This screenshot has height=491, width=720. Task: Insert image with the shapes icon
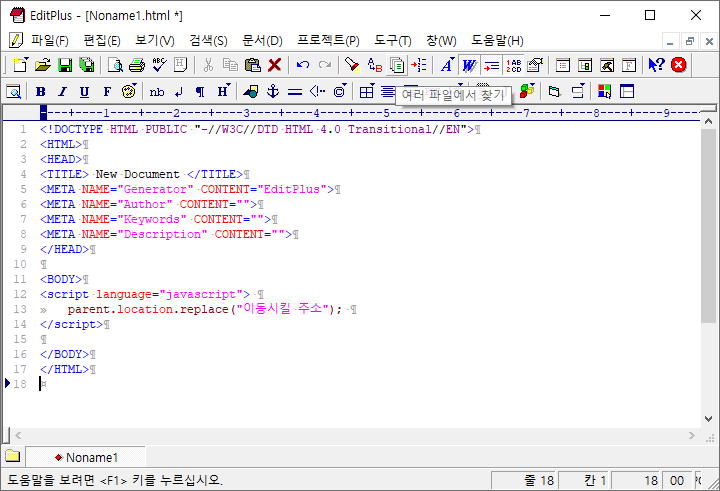(x=251, y=92)
